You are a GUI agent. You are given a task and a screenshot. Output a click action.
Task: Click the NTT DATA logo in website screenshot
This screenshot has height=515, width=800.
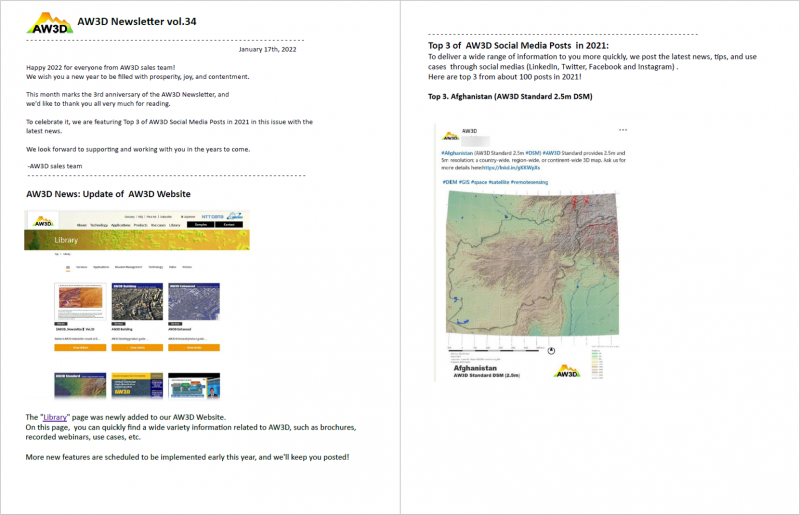[212, 216]
